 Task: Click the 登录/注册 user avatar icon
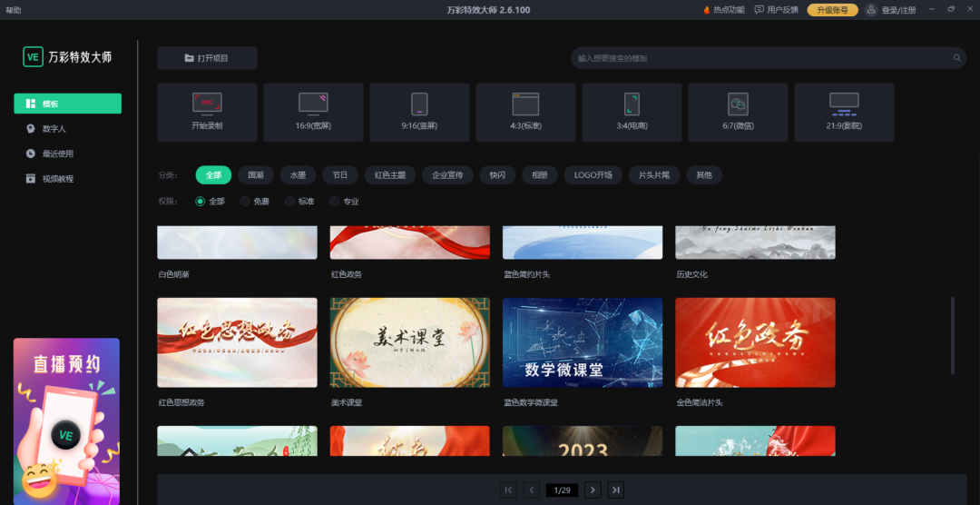[x=871, y=10]
